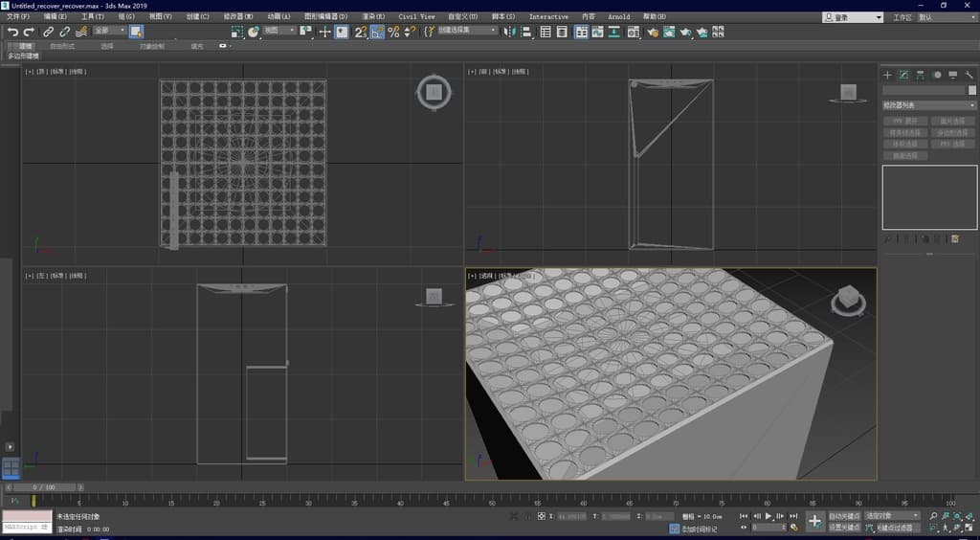Select the Move transform tool
This screenshot has width=980, height=540.
pyautogui.click(x=324, y=32)
